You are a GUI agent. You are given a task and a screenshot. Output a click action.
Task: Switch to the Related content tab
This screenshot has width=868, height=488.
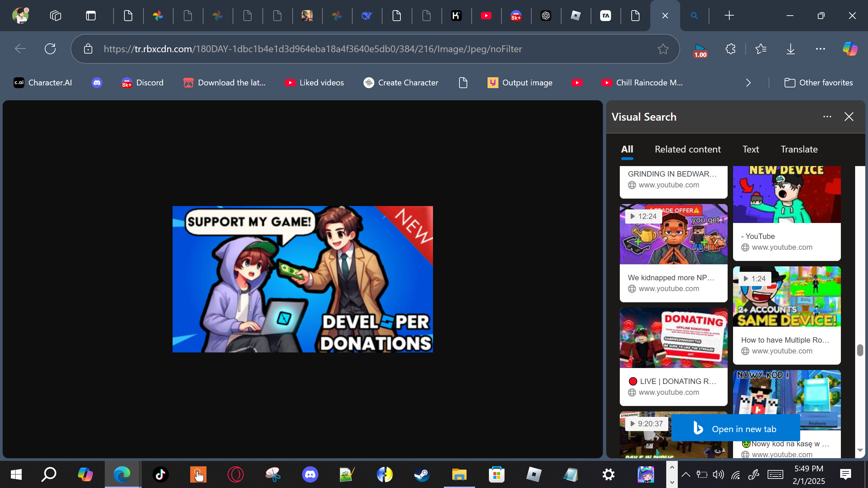(x=688, y=149)
